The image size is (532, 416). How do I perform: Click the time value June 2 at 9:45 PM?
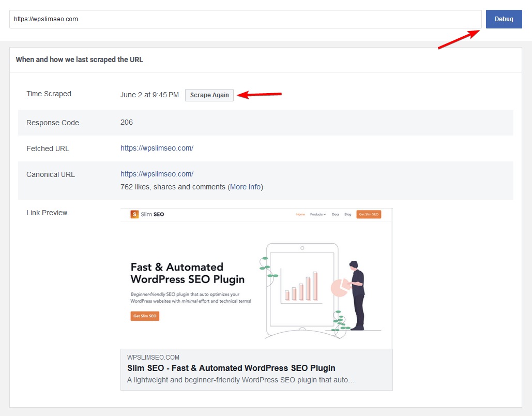[x=149, y=95]
